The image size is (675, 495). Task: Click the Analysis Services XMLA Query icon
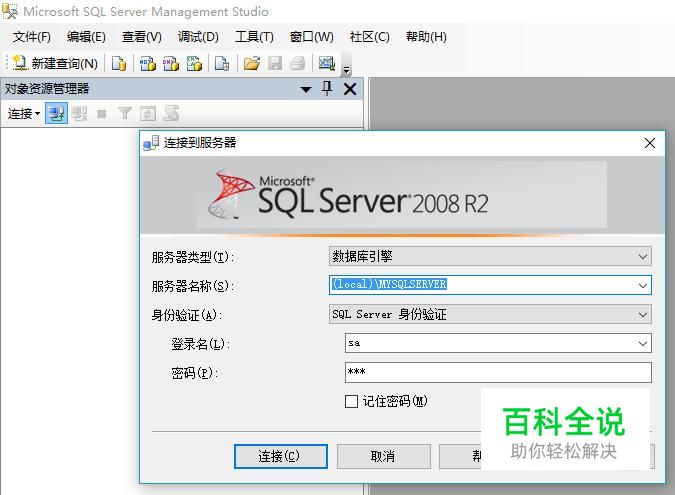194,63
